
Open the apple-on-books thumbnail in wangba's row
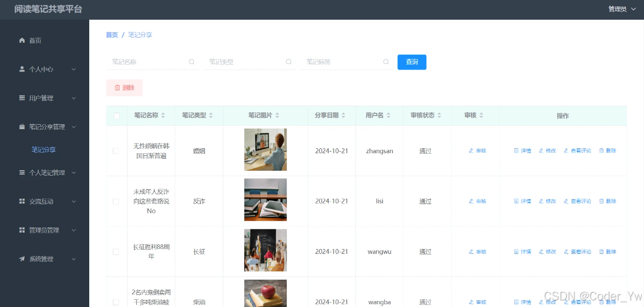265,293
